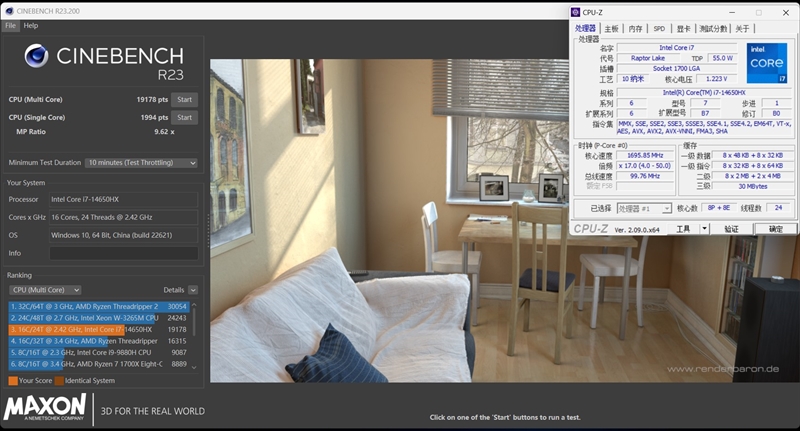The image size is (800, 431).
Task: Open the Help menu in Cinebench
Action: pyautogui.click(x=31, y=26)
